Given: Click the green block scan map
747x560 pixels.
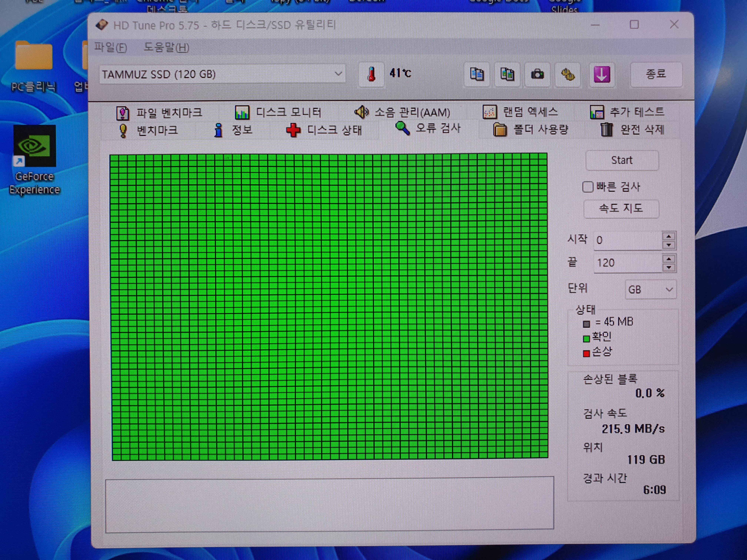Looking at the screenshot, I should click(x=329, y=306).
